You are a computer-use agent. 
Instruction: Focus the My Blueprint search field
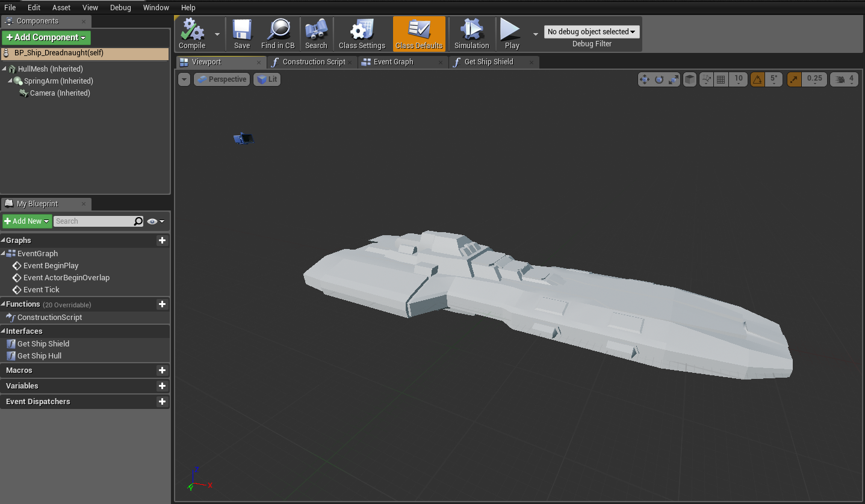click(x=93, y=221)
